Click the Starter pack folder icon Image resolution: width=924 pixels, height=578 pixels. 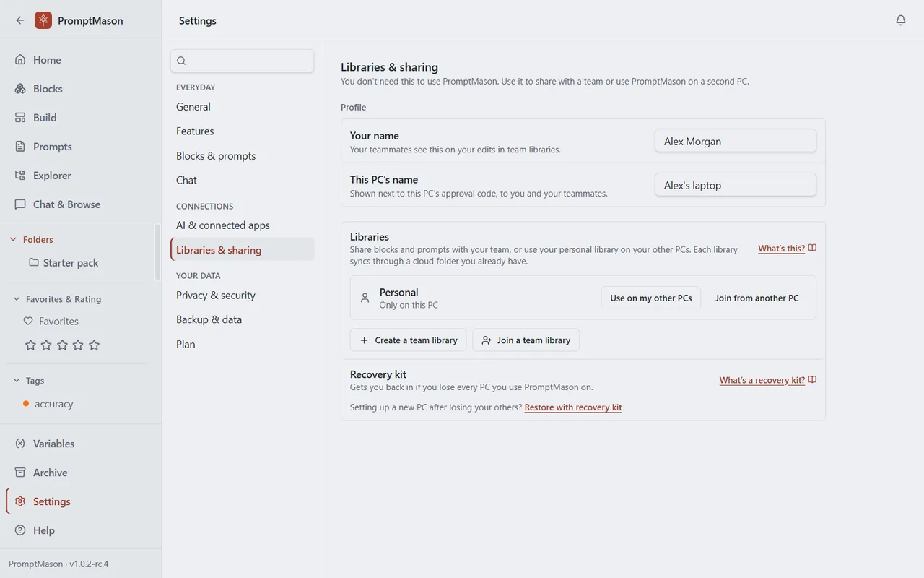click(x=34, y=262)
